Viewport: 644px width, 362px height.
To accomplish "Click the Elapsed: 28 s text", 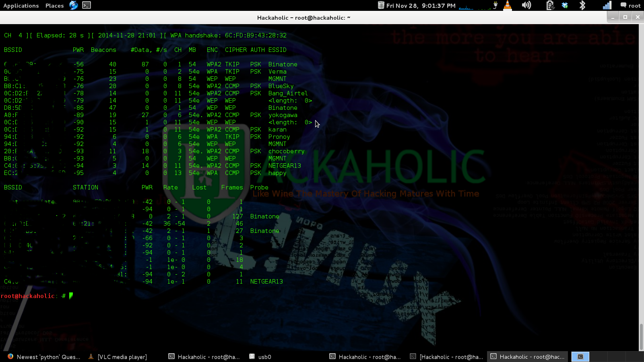I will pyautogui.click(x=60, y=35).
